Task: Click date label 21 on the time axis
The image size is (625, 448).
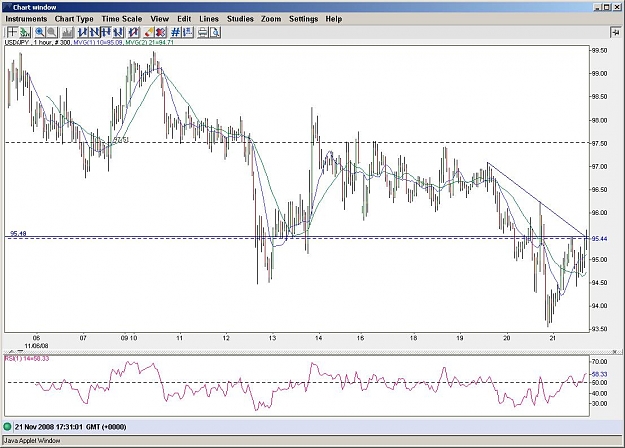Action: pyautogui.click(x=552, y=338)
